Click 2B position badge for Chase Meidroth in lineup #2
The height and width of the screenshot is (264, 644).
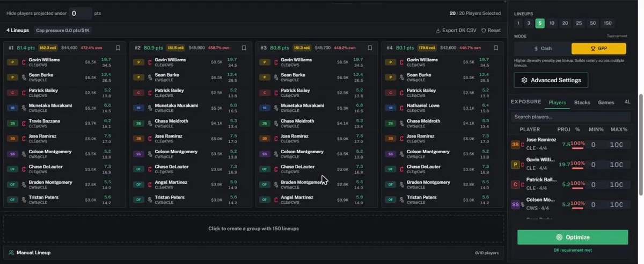click(138, 123)
